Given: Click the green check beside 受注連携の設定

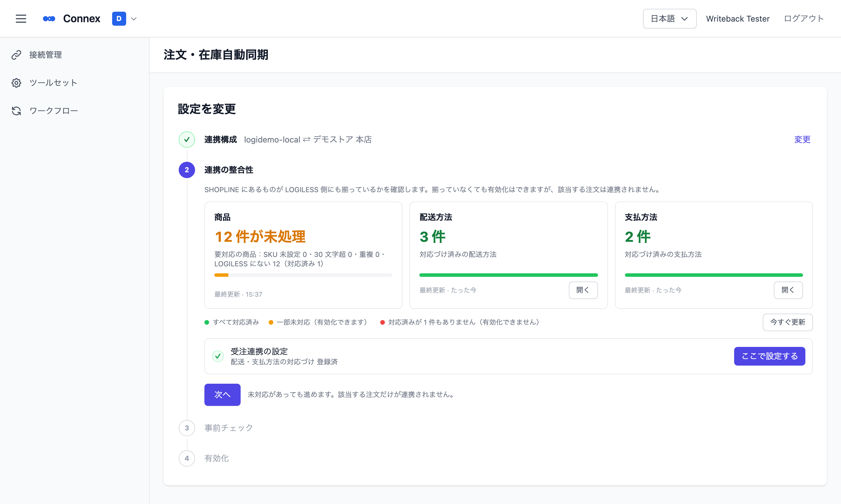Looking at the screenshot, I should pyautogui.click(x=218, y=356).
